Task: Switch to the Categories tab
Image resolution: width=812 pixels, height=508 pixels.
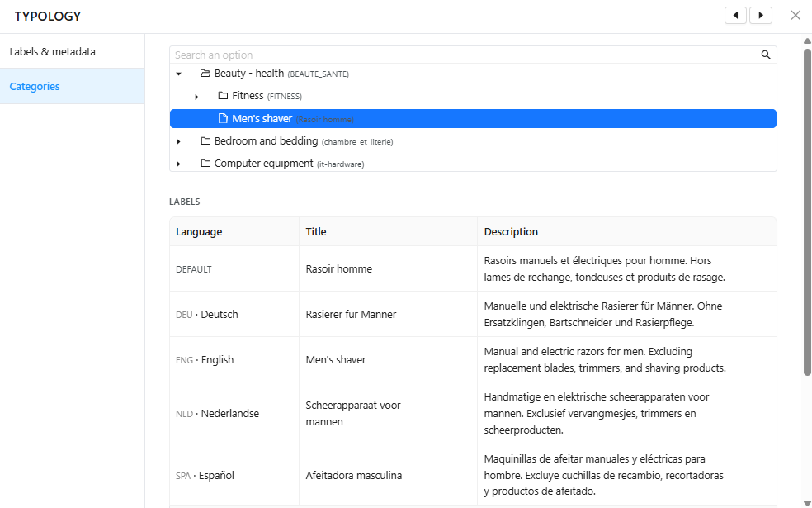Action: pyautogui.click(x=72, y=86)
